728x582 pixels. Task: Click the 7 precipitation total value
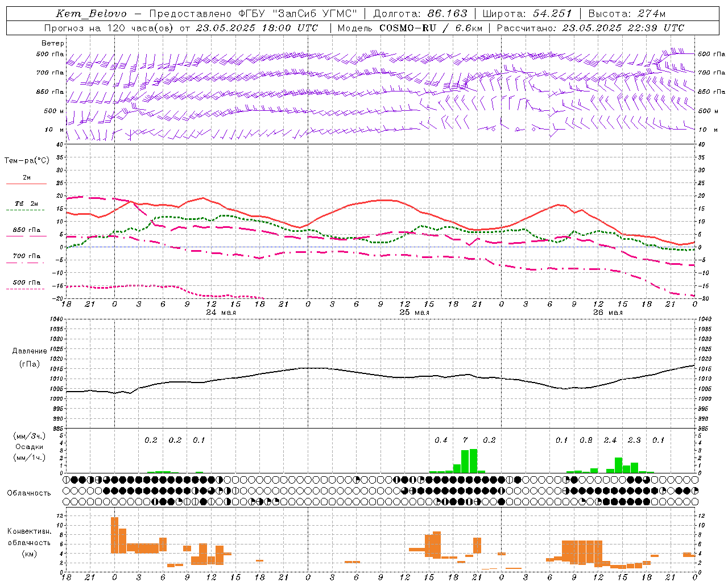[x=465, y=440]
